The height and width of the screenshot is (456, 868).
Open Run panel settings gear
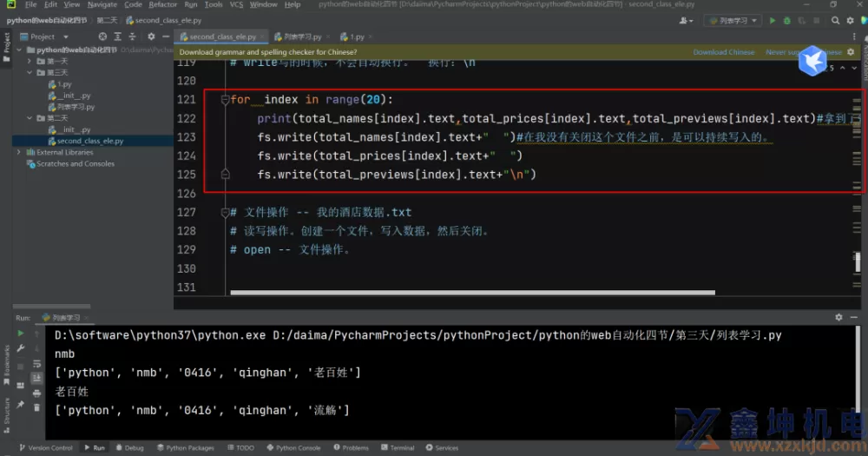click(838, 317)
